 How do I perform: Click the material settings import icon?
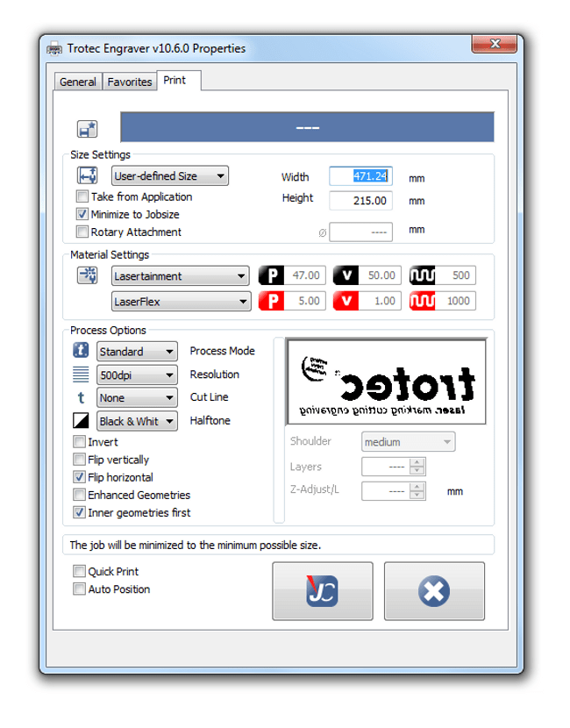point(87,275)
